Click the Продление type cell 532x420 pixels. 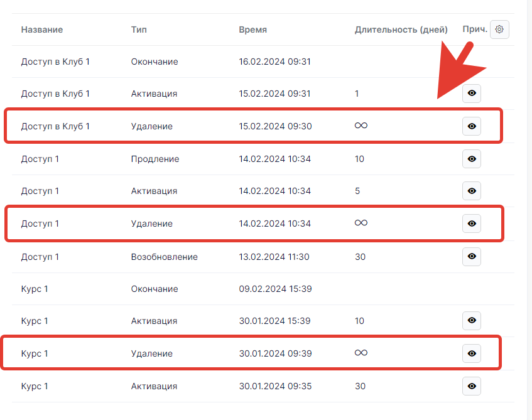155,159
